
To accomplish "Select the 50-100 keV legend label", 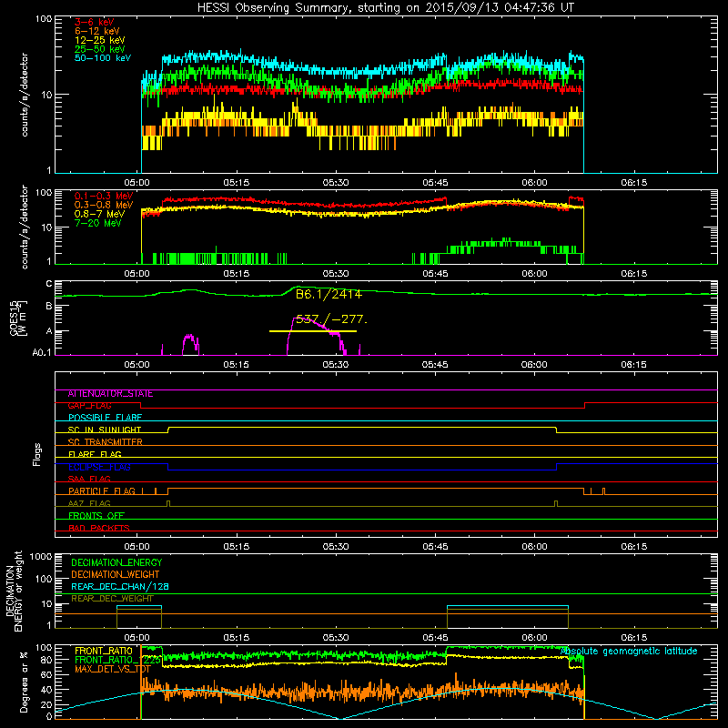I will (103, 58).
